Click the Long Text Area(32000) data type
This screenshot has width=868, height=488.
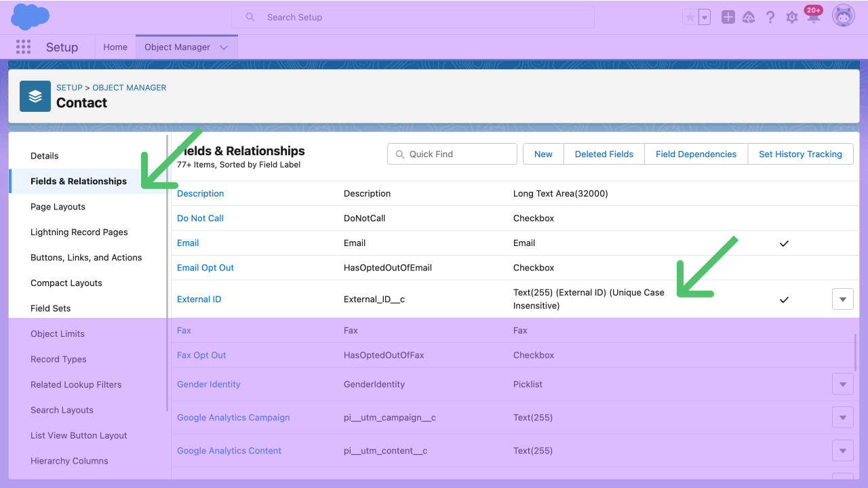point(561,193)
